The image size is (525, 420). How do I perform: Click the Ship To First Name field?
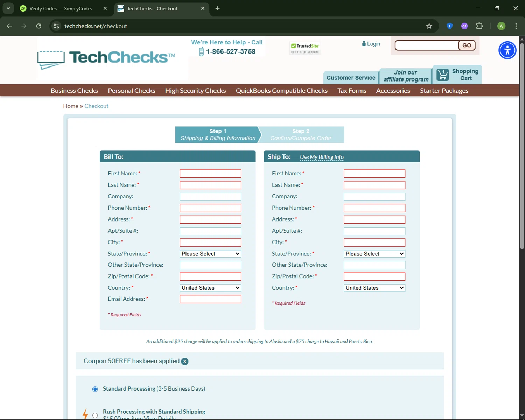click(374, 174)
